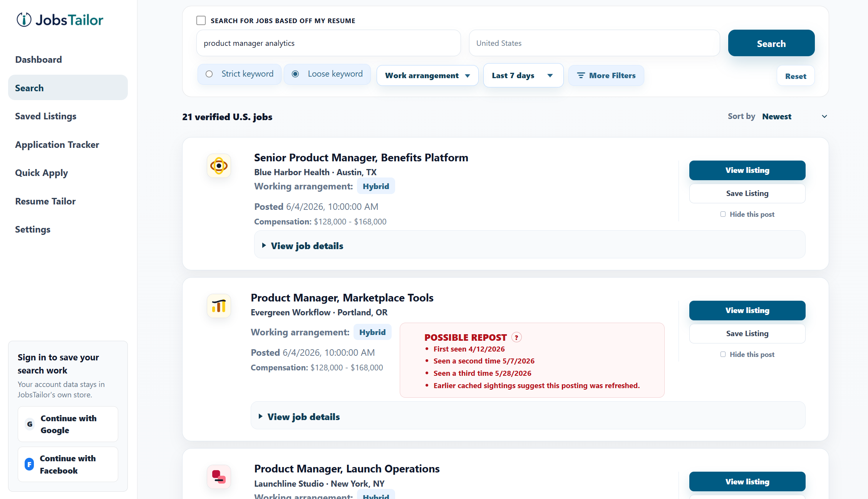The image size is (868, 499).
Task: Open the Evergreen Workflow company logo
Action: click(219, 306)
